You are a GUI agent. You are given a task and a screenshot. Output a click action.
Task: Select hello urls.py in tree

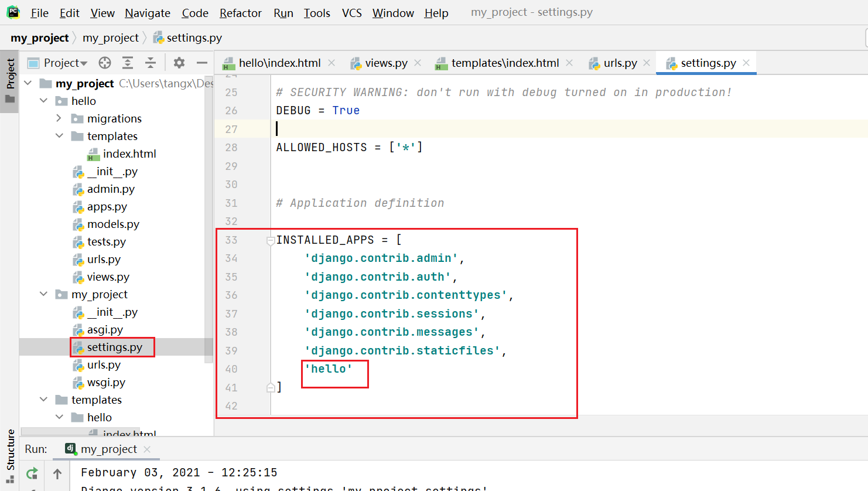pos(97,259)
